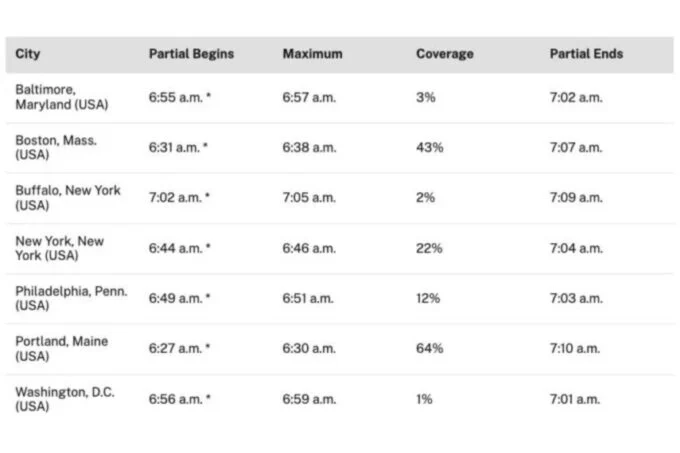Viewport: 680px width, 453px height.
Task: Click the Coverage column header
Action: (445, 54)
